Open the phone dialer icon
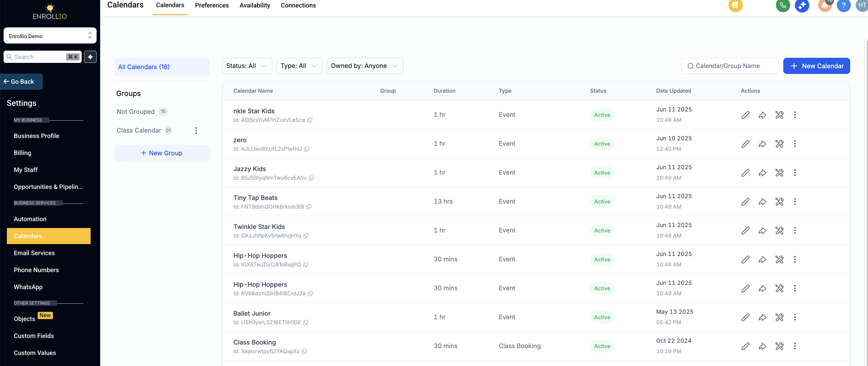Image resolution: width=868 pixels, height=366 pixels. (x=783, y=5)
